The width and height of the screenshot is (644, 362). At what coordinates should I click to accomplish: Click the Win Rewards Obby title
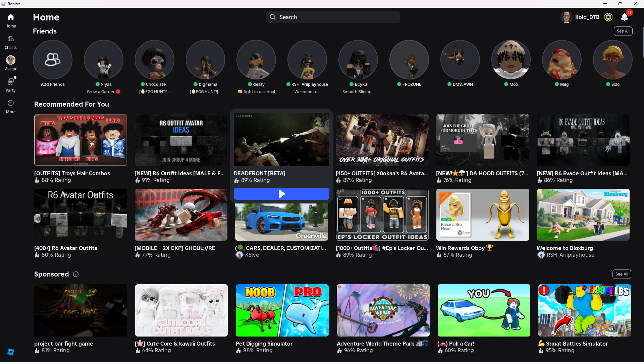[x=465, y=248]
